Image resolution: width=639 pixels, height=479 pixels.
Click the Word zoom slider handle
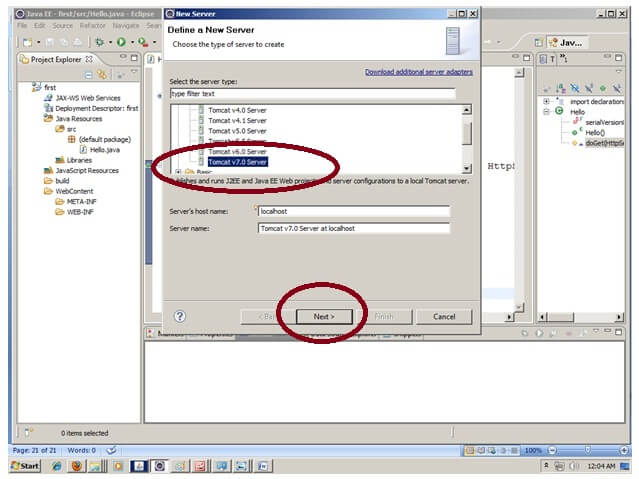(588, 450)
